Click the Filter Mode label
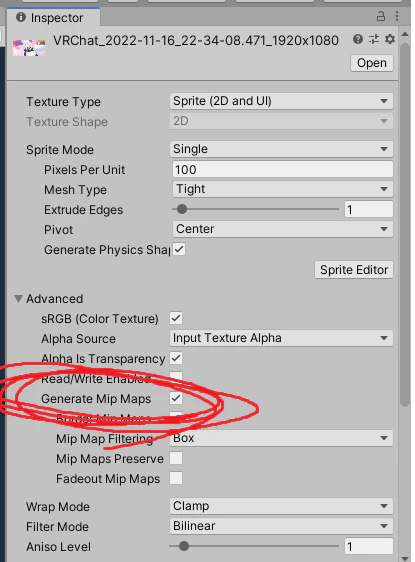Image resolution: width=415 pixels, height=562 pixels. (x=57, y=527)
